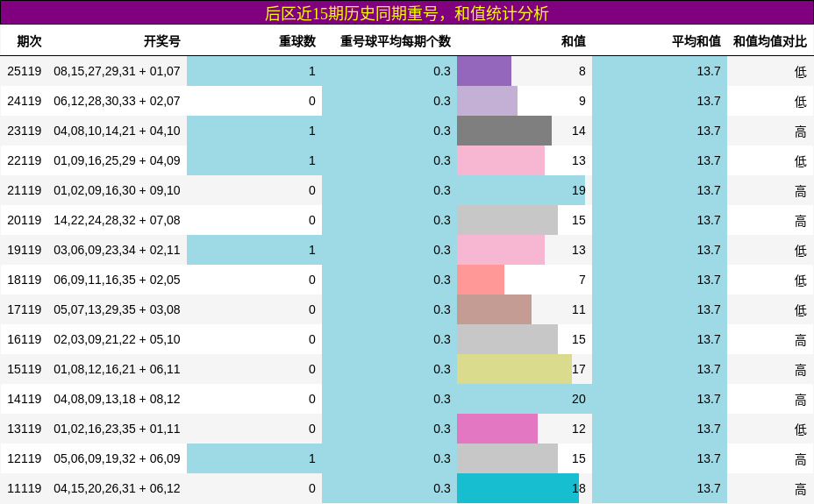Select period number 25119

[25, 71]
